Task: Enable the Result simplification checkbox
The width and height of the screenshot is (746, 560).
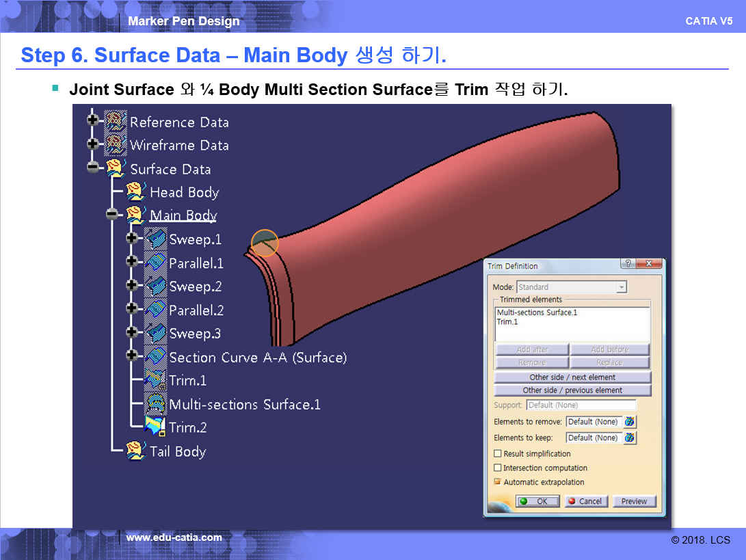Action: pos(498,454)
